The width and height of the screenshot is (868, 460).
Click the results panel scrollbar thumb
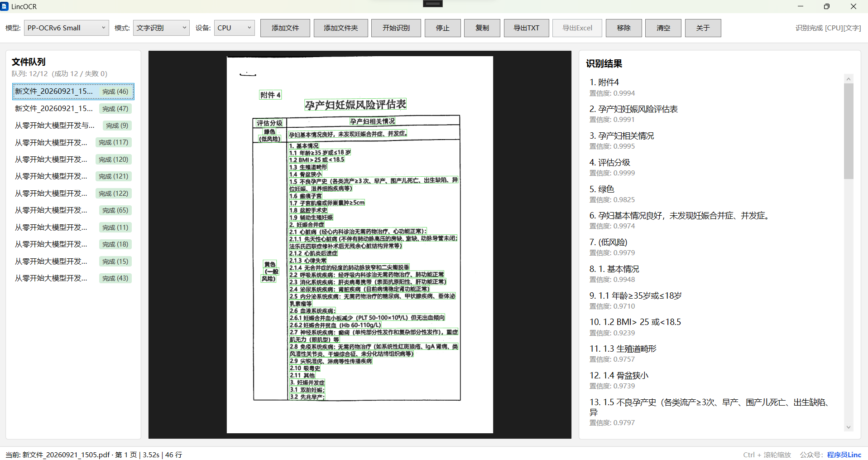(849, 131)
